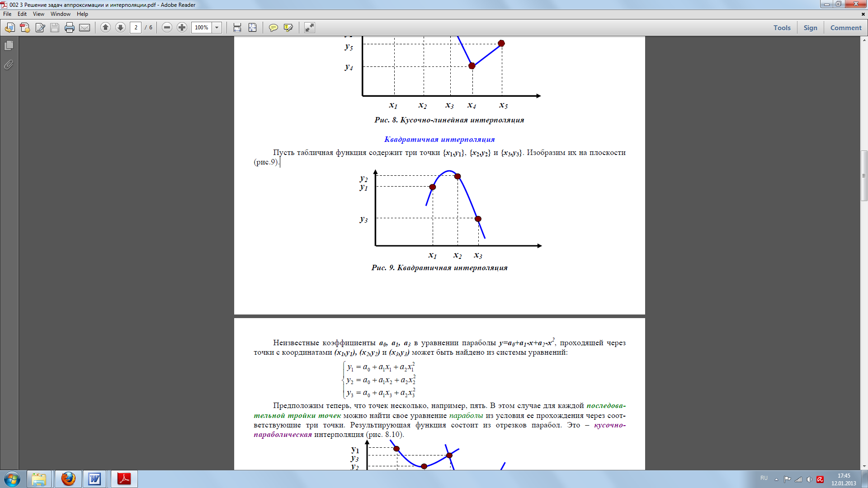Viewport: 868px width, 488px height.
Task: Open the Sign pane
Action: tap(810, 28)
